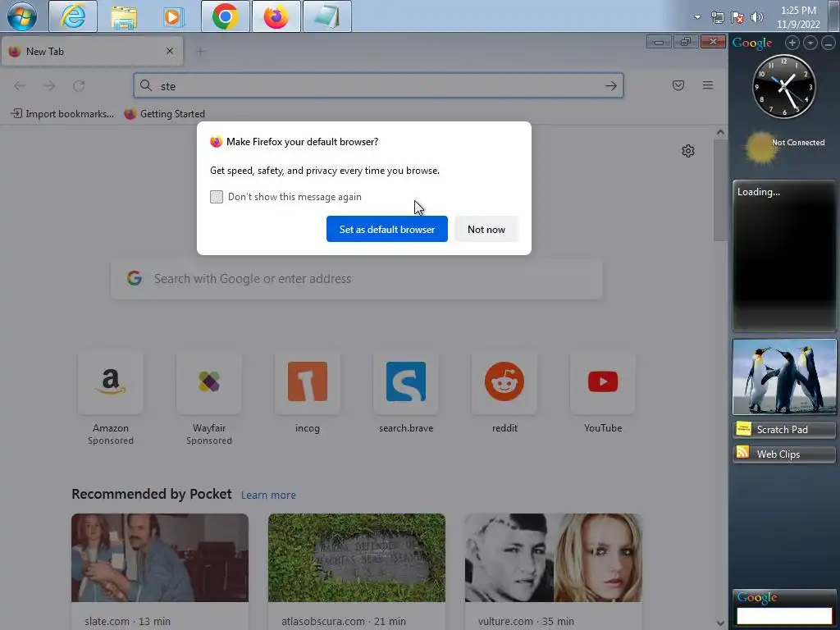Viewport: 840px width, 630px height.
Task: Open the Firefox hamburger menu
Action: pyautogui.click(x=708, y=85)
